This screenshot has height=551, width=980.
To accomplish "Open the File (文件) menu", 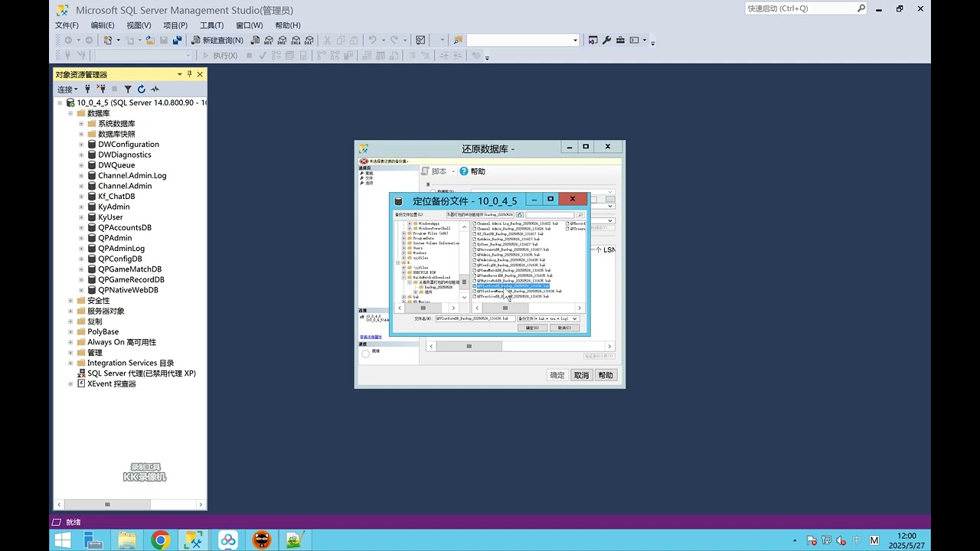I will [x=67, y=25].
